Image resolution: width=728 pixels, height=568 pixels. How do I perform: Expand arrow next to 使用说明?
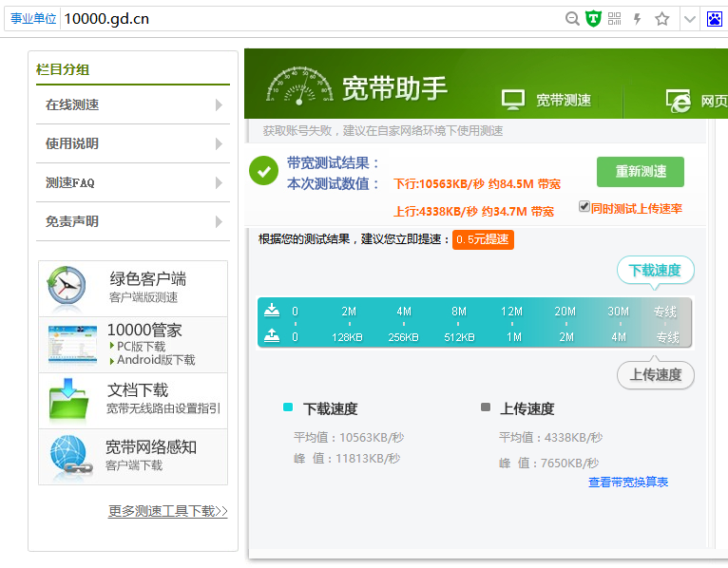click(219, 144)
